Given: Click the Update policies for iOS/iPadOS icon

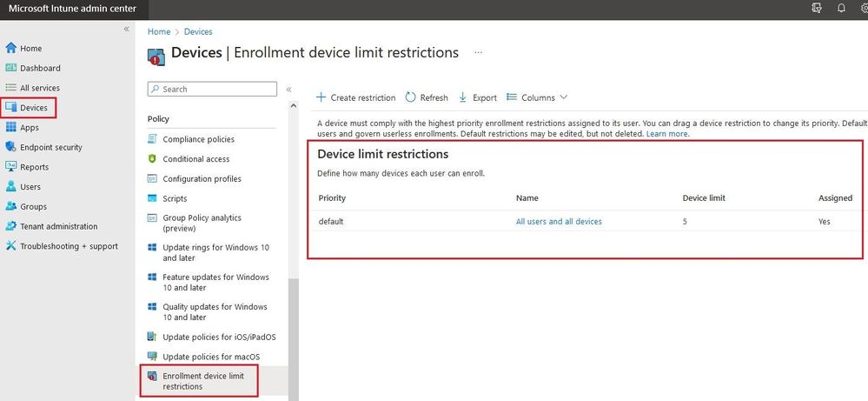Looking at the screenshot, I should [152, 337].
